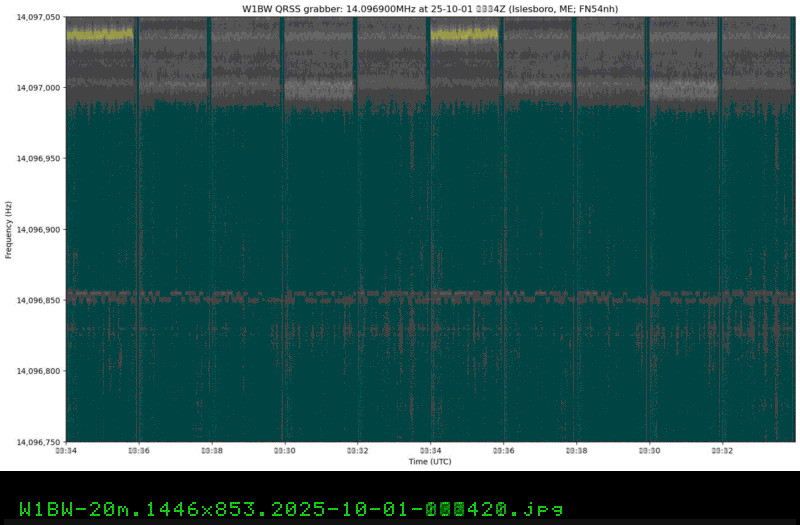The image size is (800, 525).
Task: Select the green filename text at the bottom
Action: 291,508
